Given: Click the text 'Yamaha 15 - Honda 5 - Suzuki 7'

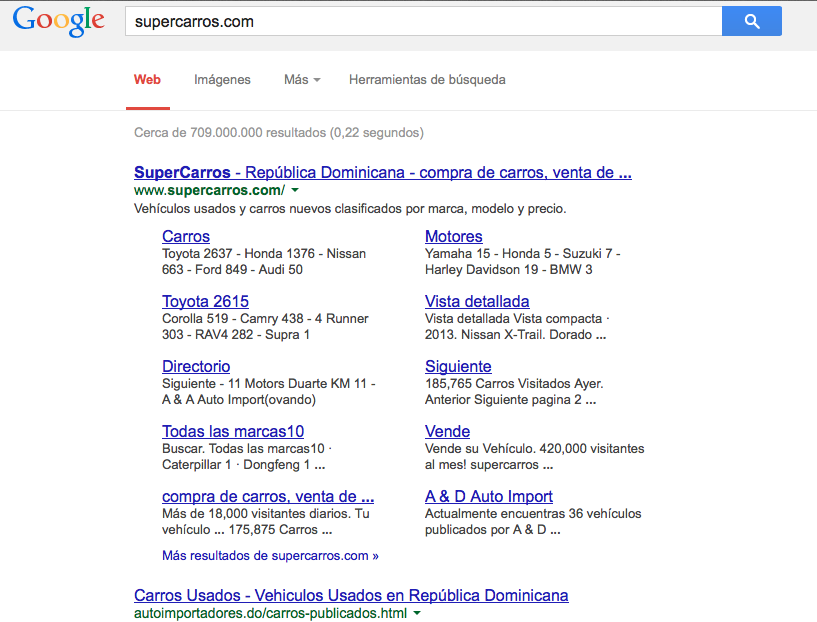Looking at the screenshot, I should tap(518, 254).
